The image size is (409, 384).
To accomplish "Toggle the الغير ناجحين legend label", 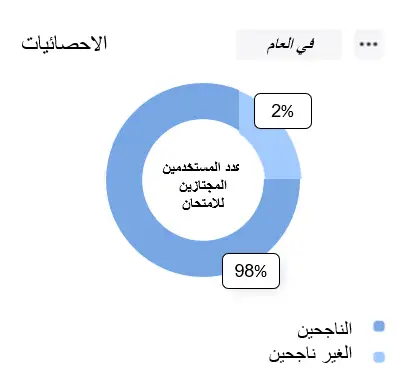I will pyautogui.click(x=310, y=355).
